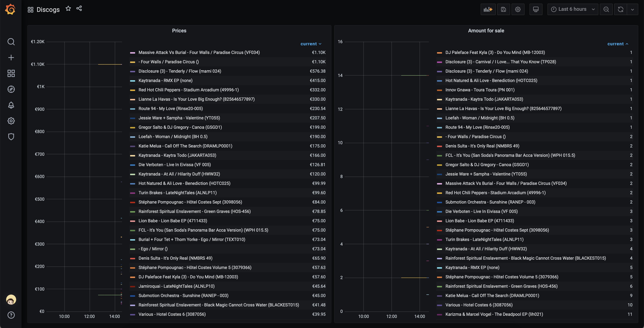The height and width of the screenshot is (328, 644).
Task: Click the dashboard grid icon beside Discogs
Action: click(31, 10)
